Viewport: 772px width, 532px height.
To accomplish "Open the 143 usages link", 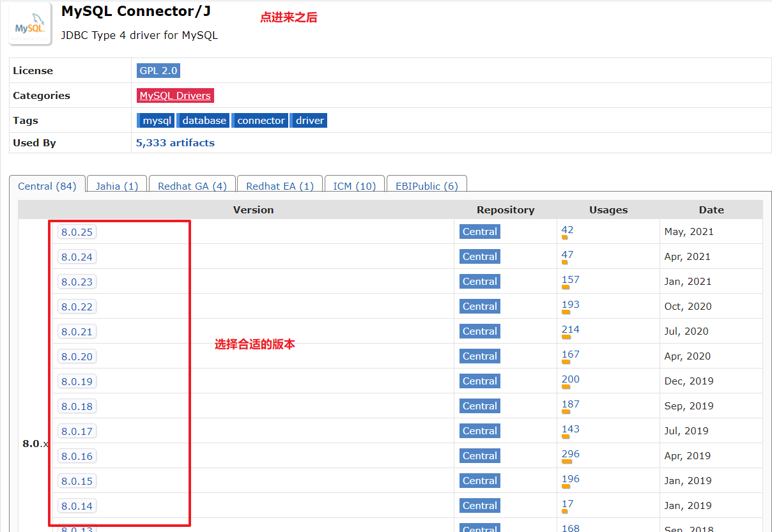I will tap(571, 429).
